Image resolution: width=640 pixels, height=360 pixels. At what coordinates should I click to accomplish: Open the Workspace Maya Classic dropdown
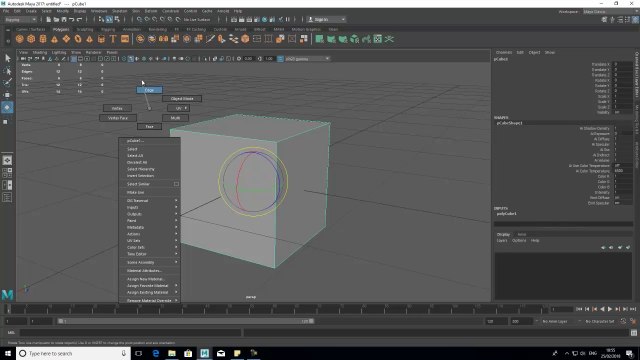point(610,12)
